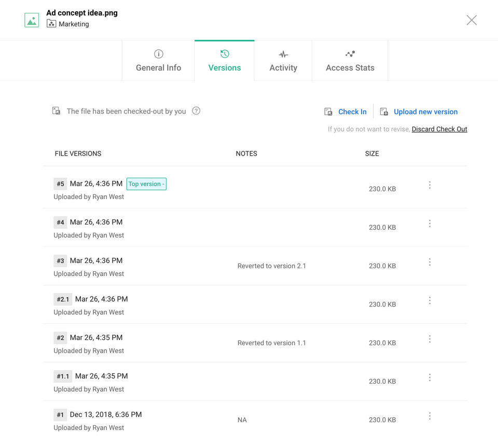
Task: Click the Check In icon
Action: [x=328, y=111]
